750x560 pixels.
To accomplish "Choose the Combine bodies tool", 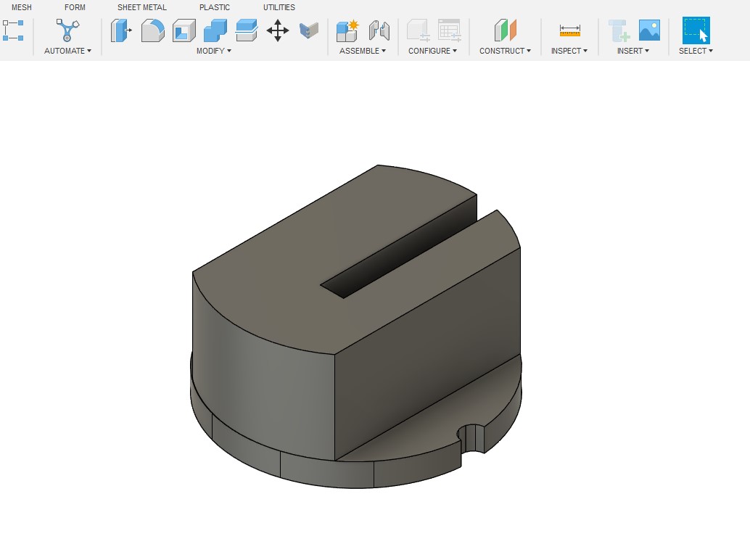I will pos(215,30).
